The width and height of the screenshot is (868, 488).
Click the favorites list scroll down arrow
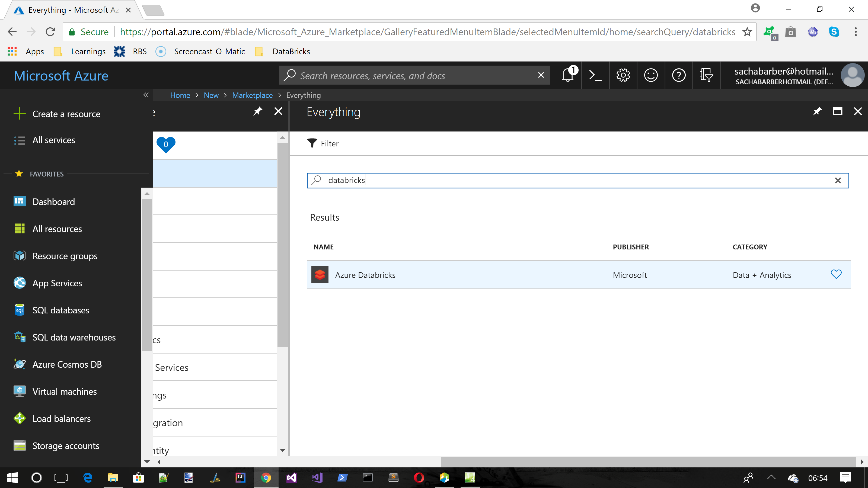click(146, 462)
